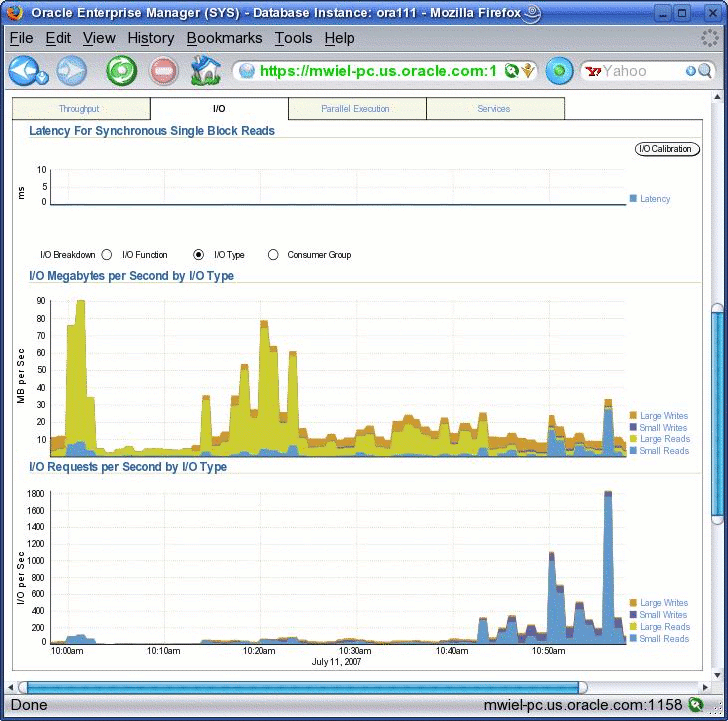Click Large Reads in the Requests chart legend
The height and width of the screenshot is (721, 728).
pos(665,627)
